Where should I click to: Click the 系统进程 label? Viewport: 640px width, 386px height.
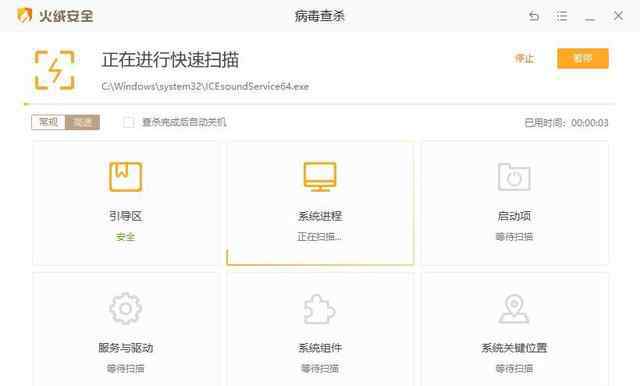click(320, 216)
